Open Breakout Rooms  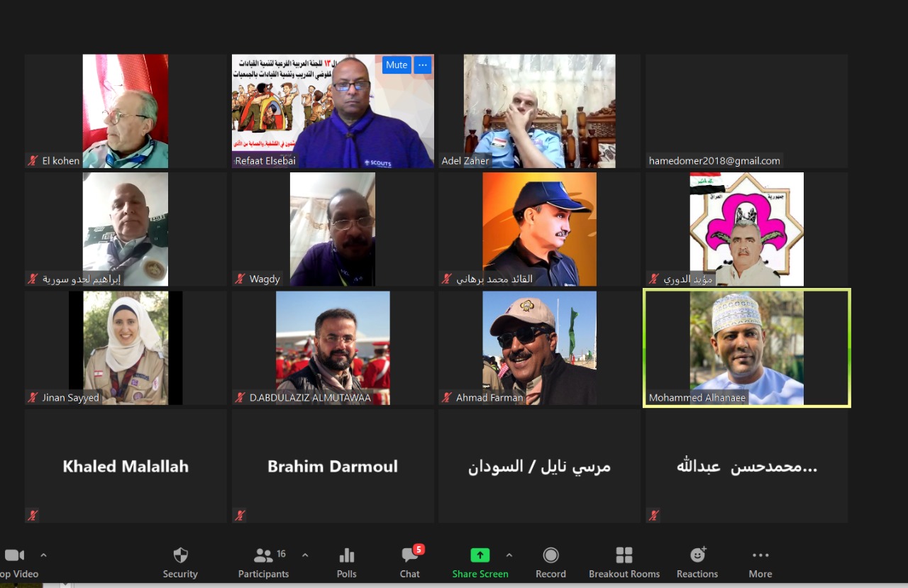tap(624, 555)
